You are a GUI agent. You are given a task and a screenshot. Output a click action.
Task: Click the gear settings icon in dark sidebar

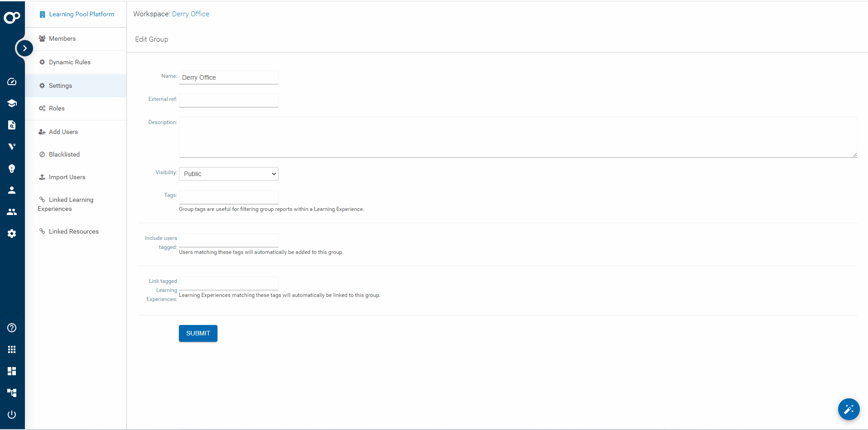click(12, 234)
